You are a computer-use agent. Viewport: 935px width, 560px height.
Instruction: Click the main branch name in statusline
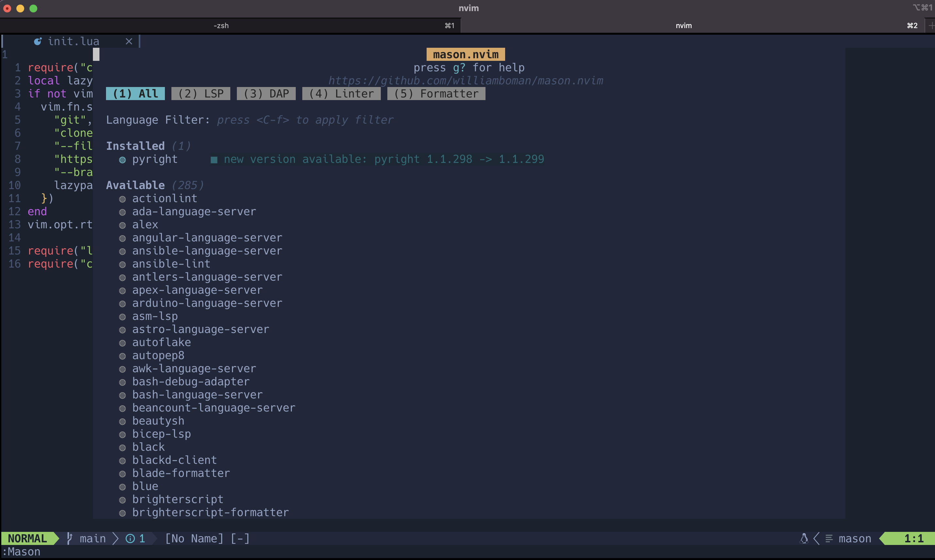93,538
